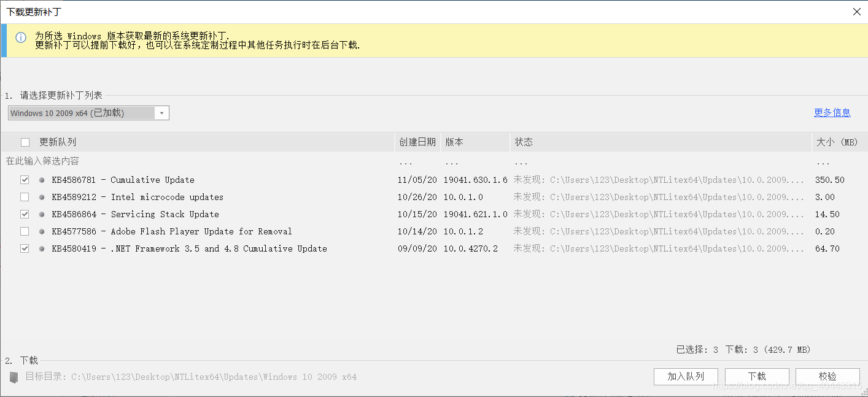The image size is (868, 397).
Task: Click size value 350.50
Action: coord(830,180)
